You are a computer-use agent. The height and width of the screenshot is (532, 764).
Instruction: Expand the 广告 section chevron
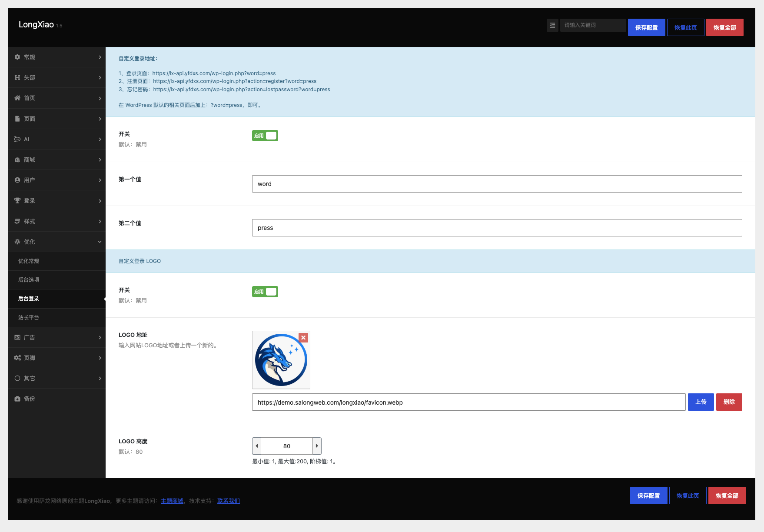[x=100, y=337]
